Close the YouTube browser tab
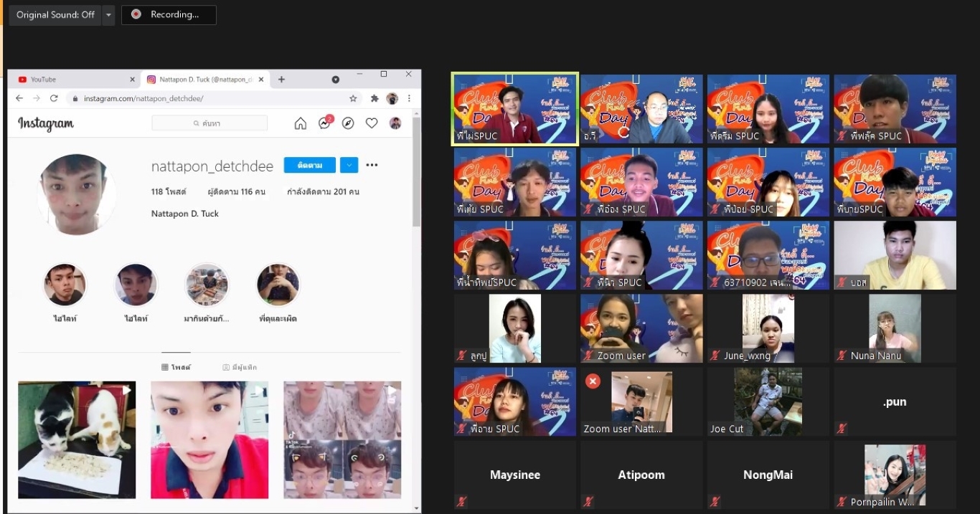 [x=132, y=80]
